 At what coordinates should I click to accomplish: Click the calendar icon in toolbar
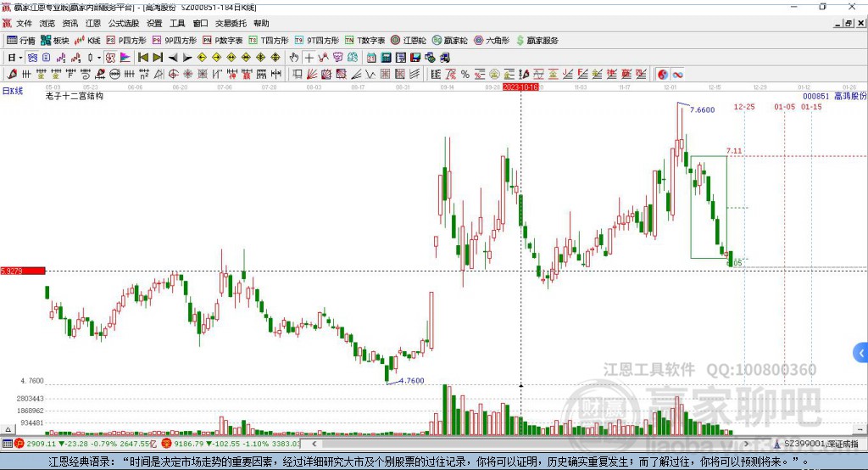371,58
